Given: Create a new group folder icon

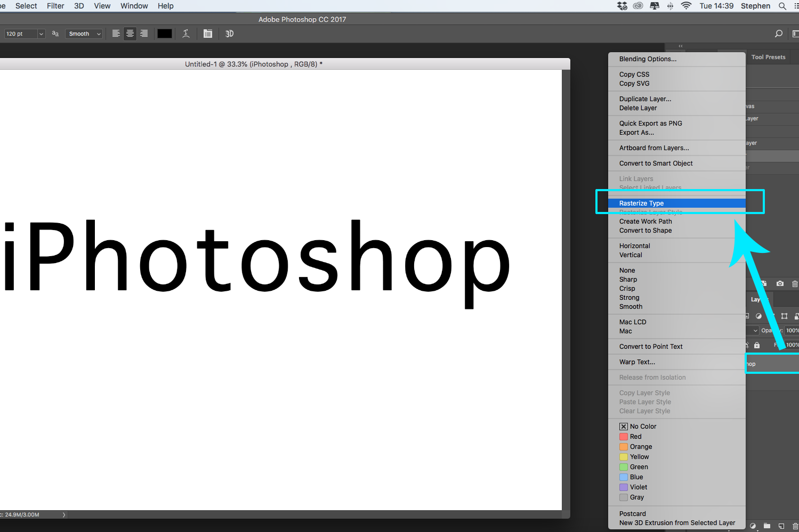Looking at the screenshot, I should (766, 526).
